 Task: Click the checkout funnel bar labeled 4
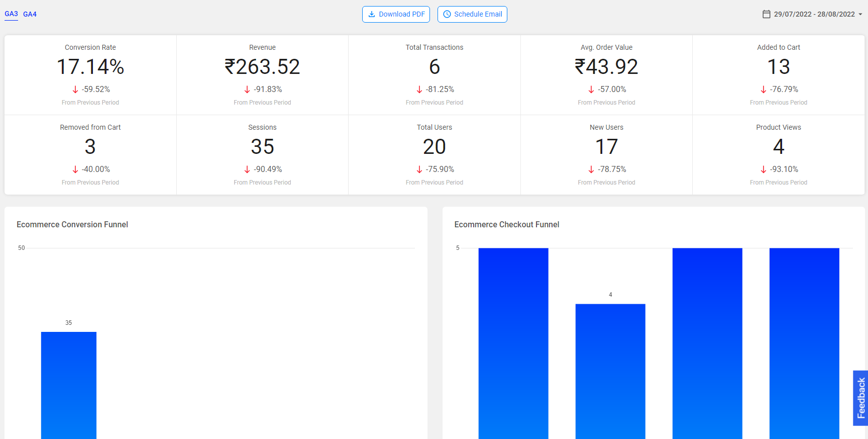610,371
